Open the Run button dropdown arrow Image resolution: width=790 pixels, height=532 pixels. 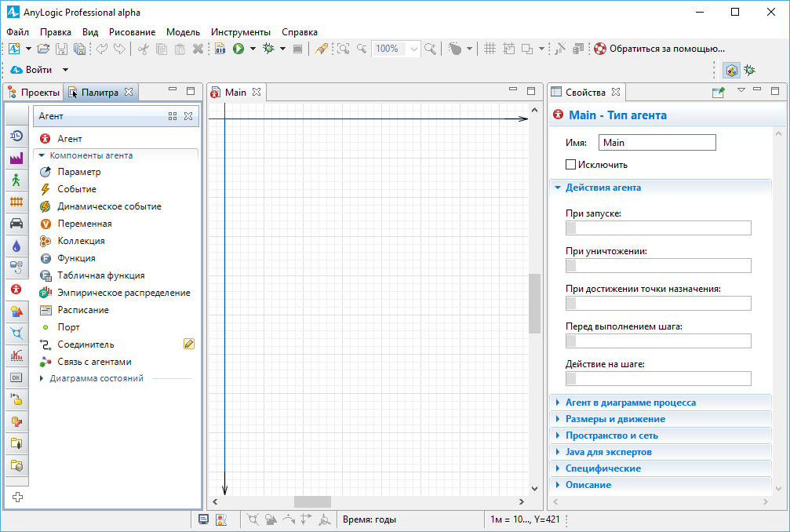[253, 49]
